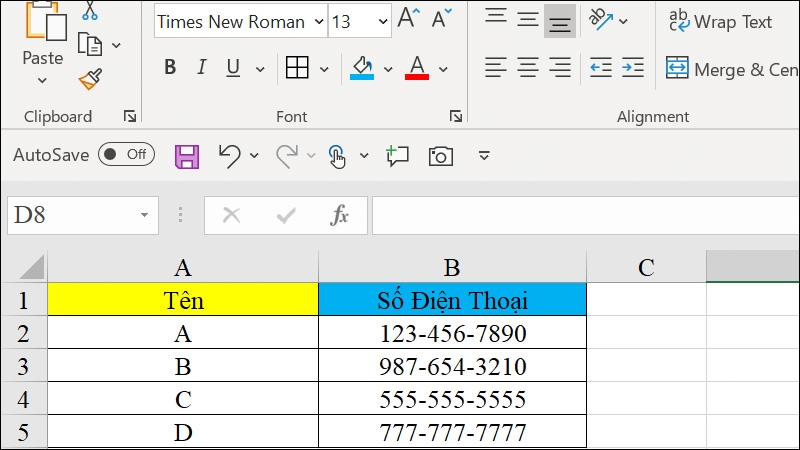Viewport: 800px width, 450px height.
Task: Click the Redo arrow icon
Action: click(x=287, y=156)
